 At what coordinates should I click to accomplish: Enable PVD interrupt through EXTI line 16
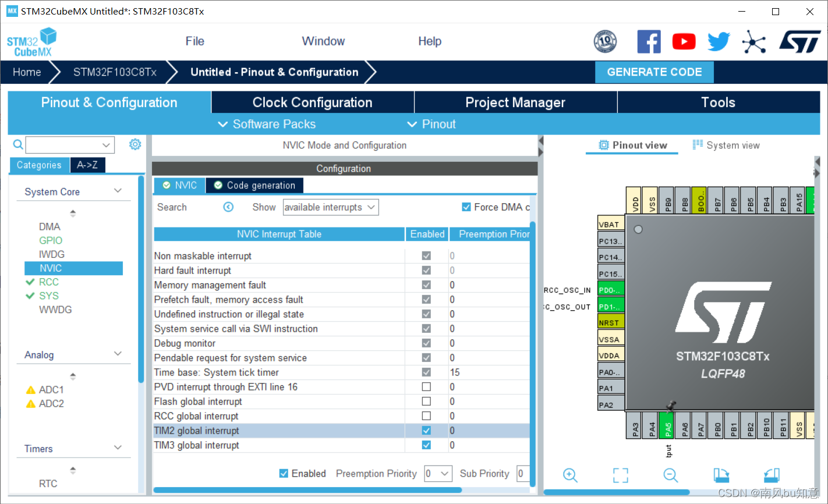[426, 387]
